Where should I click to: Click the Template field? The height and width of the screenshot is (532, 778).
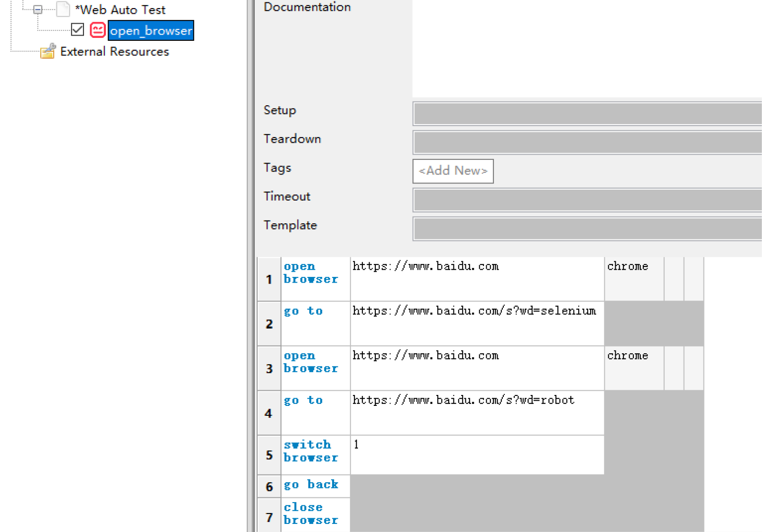587,229
